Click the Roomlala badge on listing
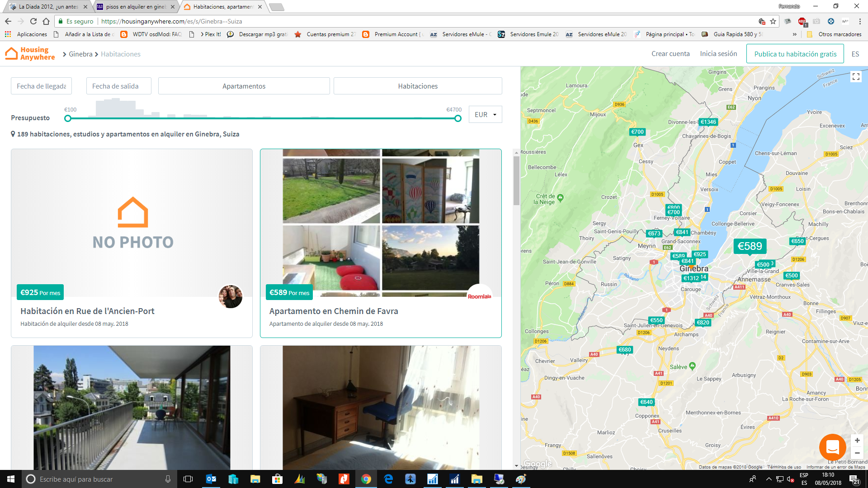This screenshot has width=868, height=488. pos(480,296)
